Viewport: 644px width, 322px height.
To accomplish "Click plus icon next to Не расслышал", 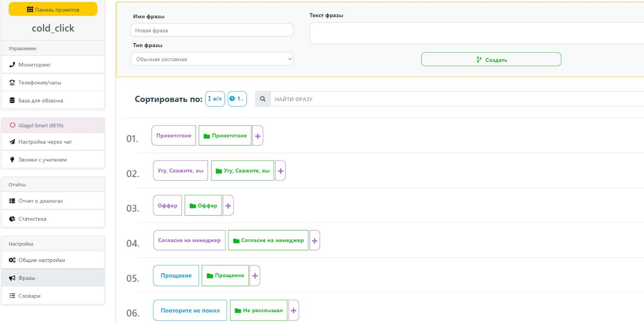I will tap(293, 310).
